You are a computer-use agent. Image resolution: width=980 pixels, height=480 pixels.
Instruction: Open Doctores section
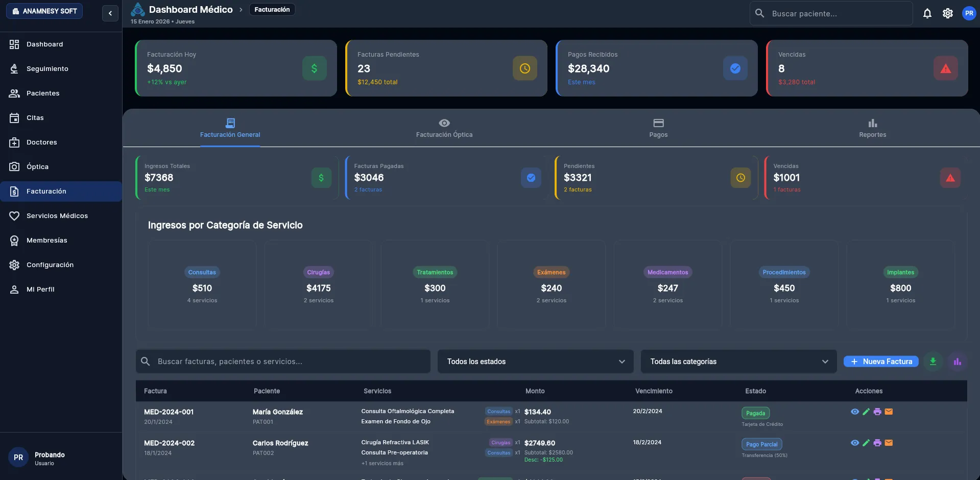[x=61, y=142]
